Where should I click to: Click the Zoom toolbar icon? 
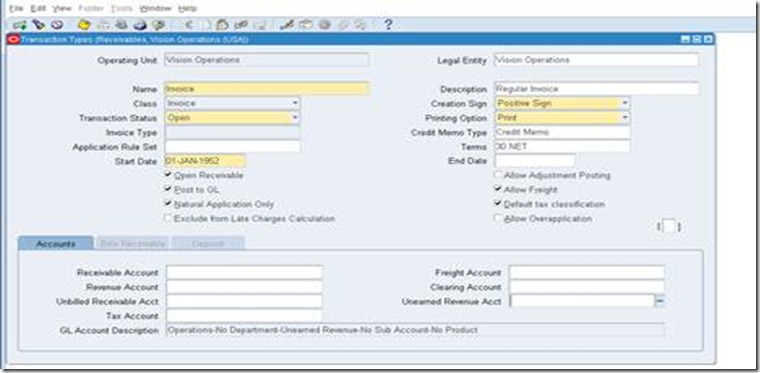(305, 24)
